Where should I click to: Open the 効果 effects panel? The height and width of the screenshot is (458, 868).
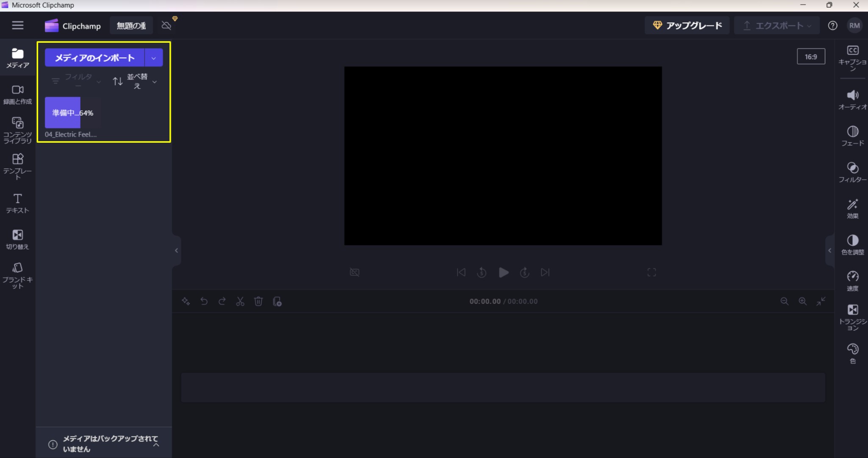(x=852, y=208)
